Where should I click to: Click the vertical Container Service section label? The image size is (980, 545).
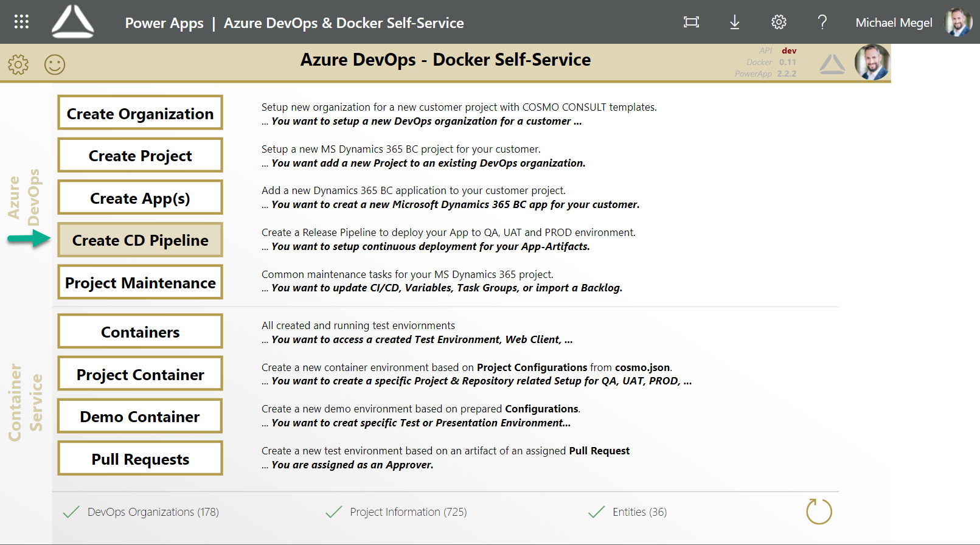click(26, 403)
